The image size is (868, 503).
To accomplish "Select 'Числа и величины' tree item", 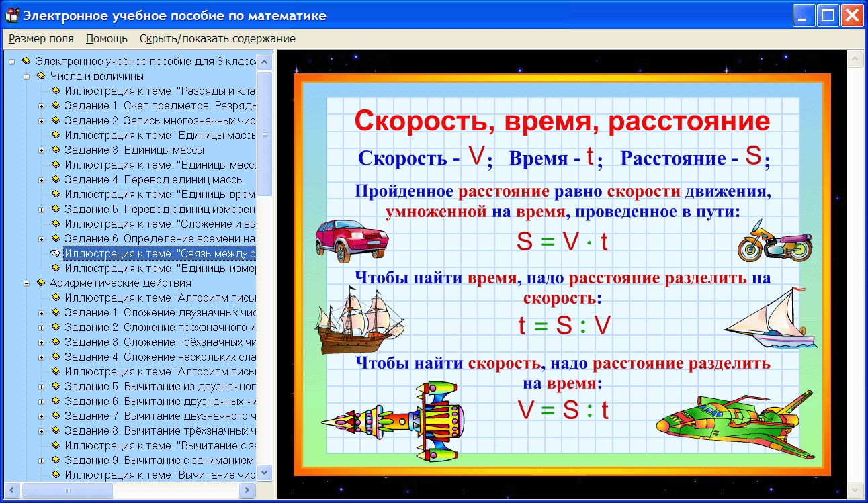I will pos(97,77).
